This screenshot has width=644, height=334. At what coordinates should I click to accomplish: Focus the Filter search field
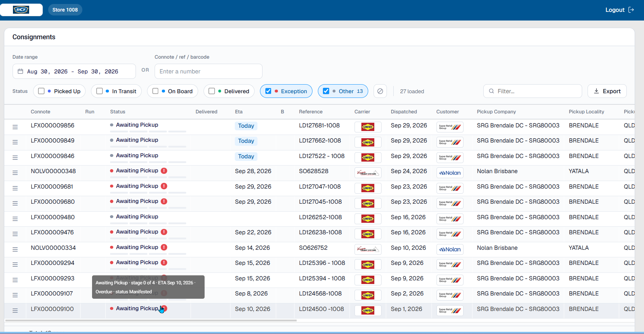[x=533, y=91]
